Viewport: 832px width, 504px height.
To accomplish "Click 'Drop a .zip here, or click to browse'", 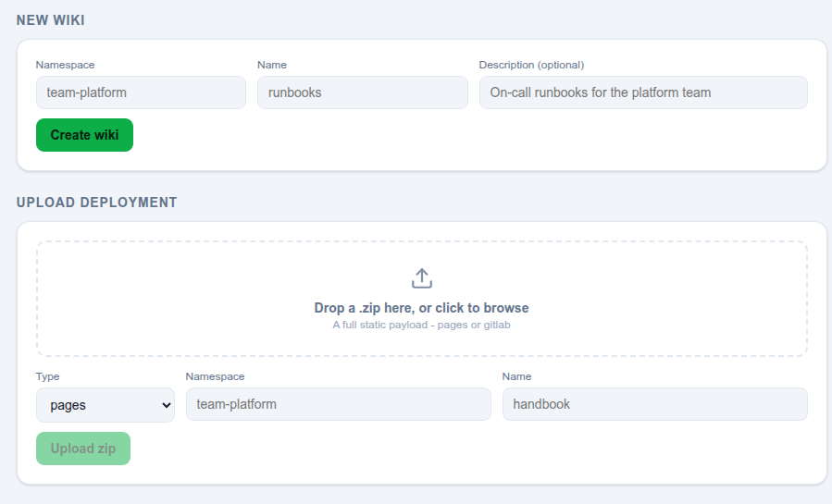I will point(421,308).
